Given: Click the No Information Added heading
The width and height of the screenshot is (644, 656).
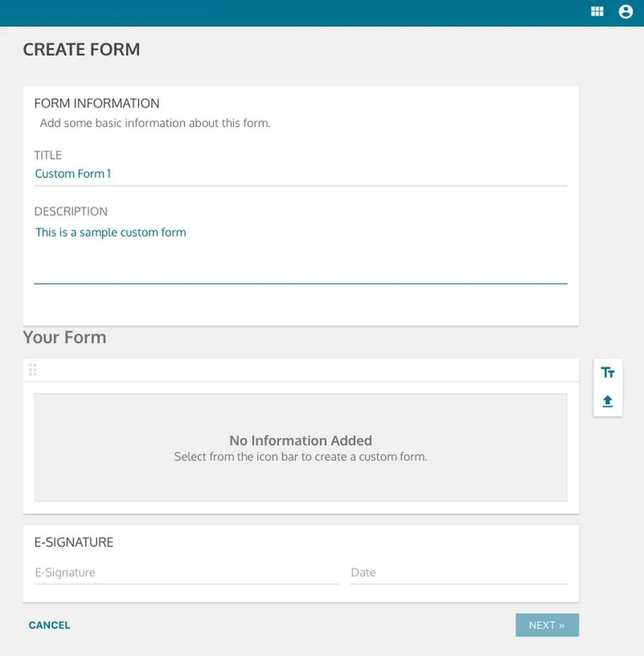Looking at the screenshot, I should coord(301,440).
